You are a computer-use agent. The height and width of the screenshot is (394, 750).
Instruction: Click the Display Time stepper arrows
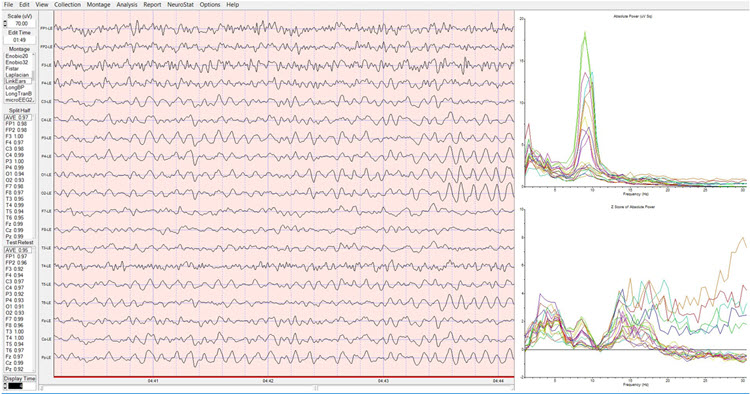(x=5, y=386)
